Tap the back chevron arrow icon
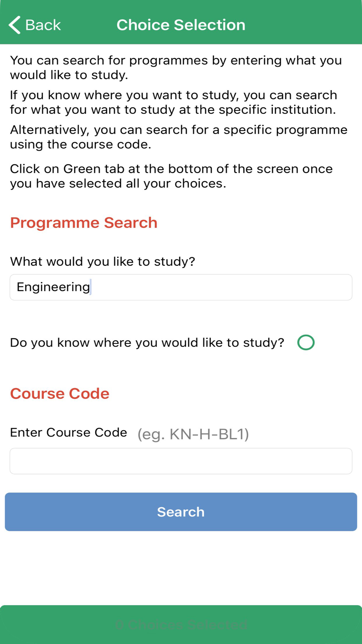Viewport: 362px width, 644px height. tap(14, 25)
